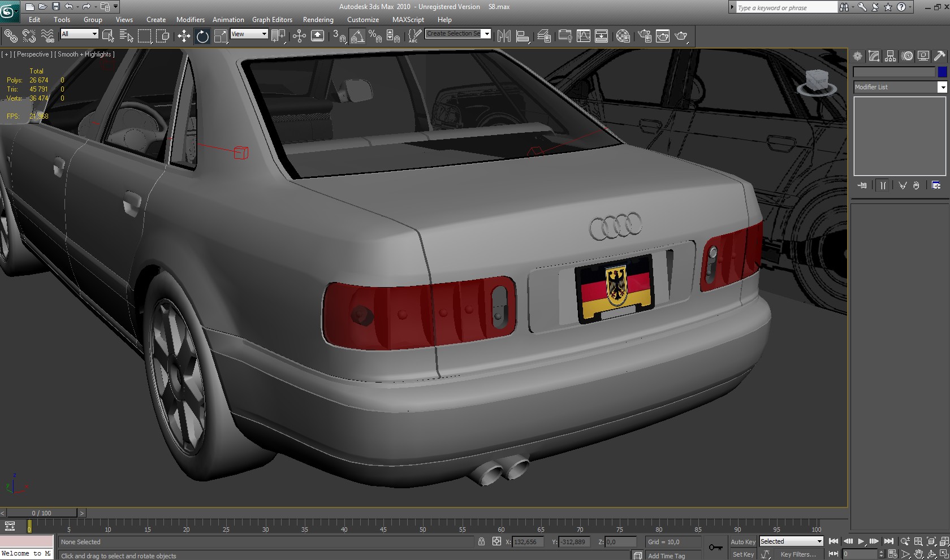
Task: Open the Graph Editors menu
Action: point(272,20)
